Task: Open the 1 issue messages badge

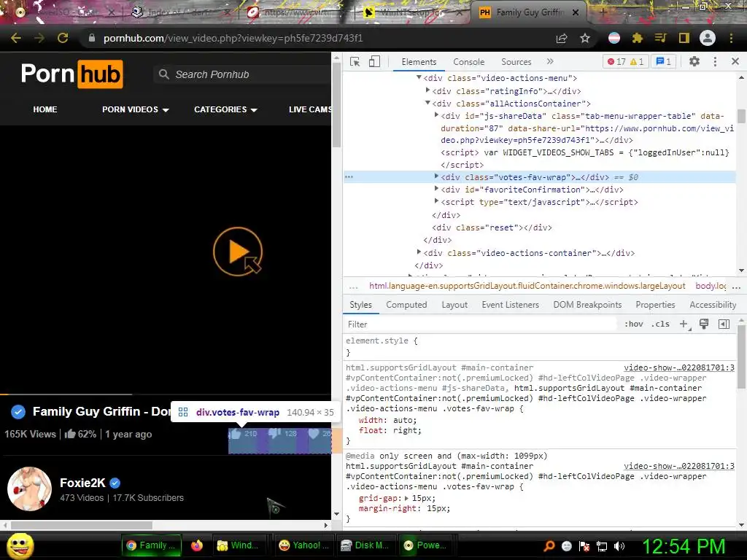Action: (663, 61)
